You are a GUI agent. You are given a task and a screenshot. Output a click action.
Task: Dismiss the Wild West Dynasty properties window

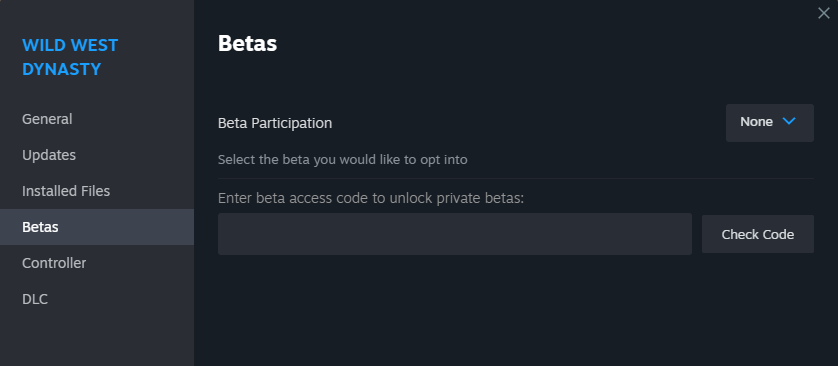point(824,13)
